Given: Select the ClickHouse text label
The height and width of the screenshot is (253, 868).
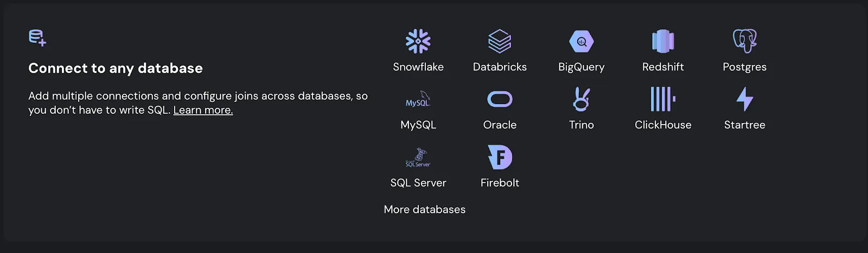Looking at the screenshot, I should tap(663, 125).
